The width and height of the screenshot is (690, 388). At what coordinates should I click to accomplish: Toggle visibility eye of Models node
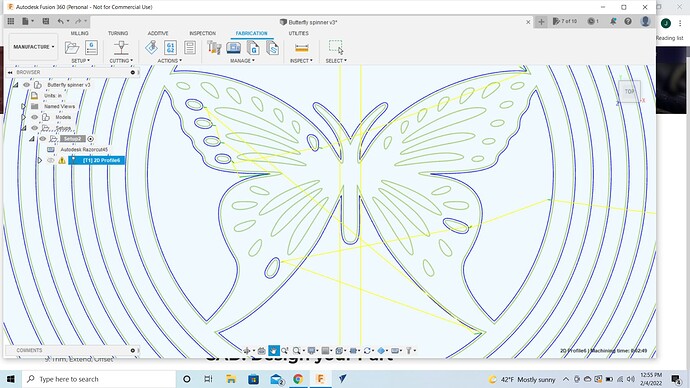click(34, 117)
